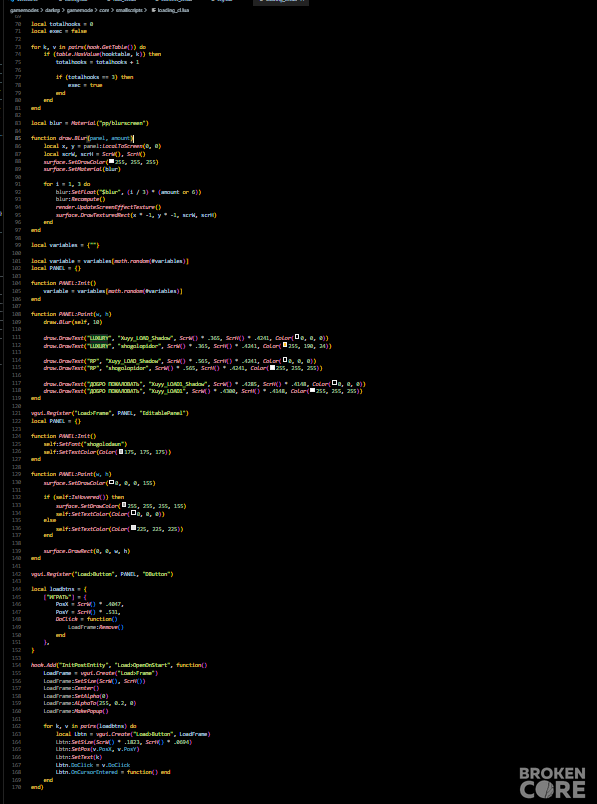Click gutter line number 170
The image size is (597, 804).
coord(17,787)
